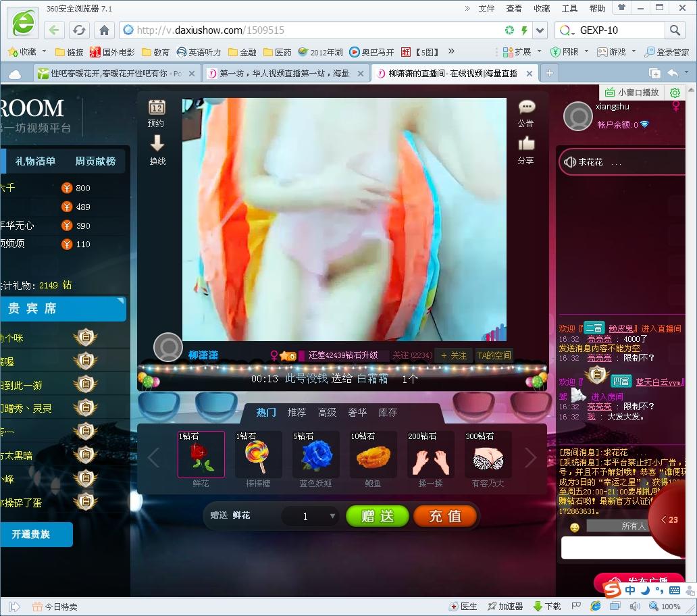Go back with the browser back arrow
This screenshot has height=616, width=697.
click(54, 30)
